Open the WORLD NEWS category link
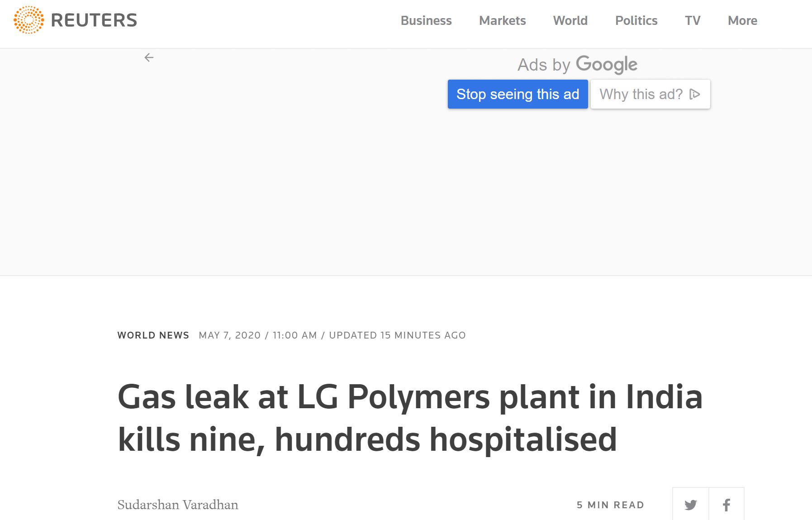The image size is (812, 520). pos(153,335)
